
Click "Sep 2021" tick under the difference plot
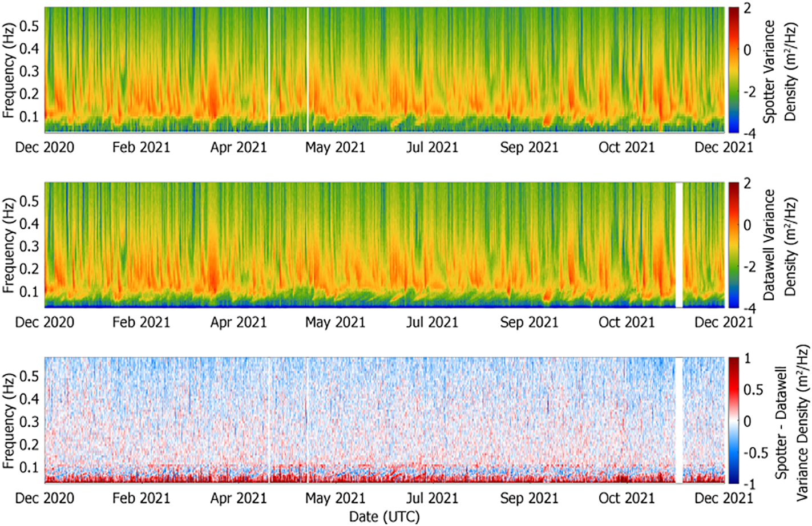coord(529,498)
